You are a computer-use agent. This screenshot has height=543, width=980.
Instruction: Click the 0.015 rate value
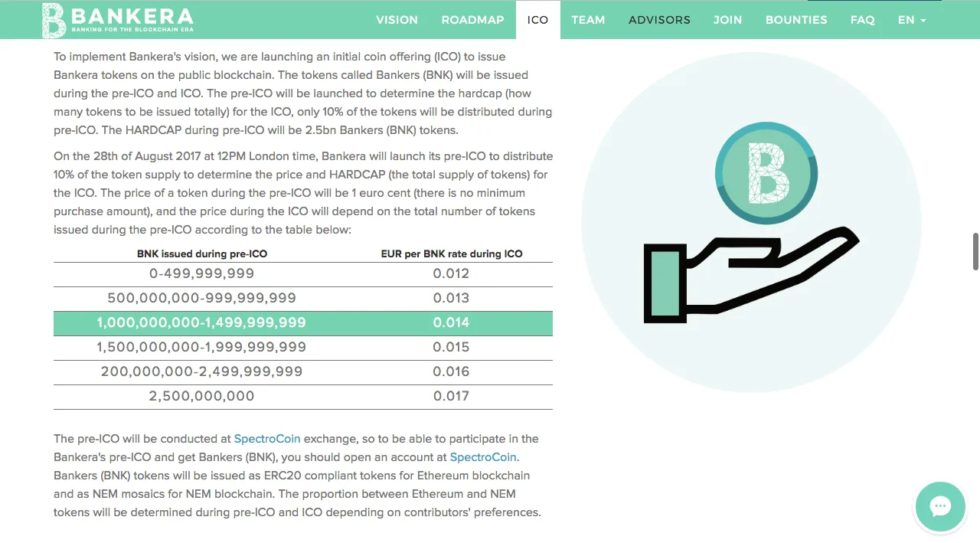tap(451, 347)
